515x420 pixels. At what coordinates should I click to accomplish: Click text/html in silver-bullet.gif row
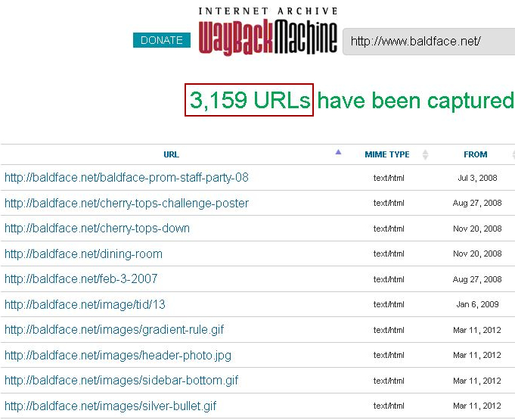coord(389,406)
